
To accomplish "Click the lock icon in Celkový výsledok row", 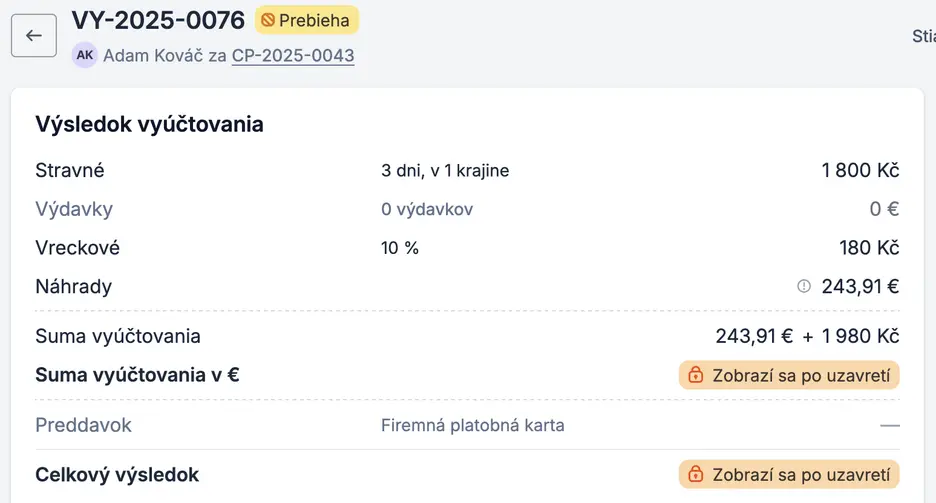I will point(696,475).
